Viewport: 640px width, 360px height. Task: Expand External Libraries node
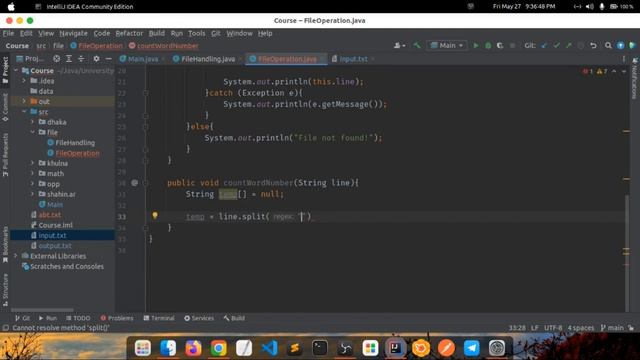(16, 256)
